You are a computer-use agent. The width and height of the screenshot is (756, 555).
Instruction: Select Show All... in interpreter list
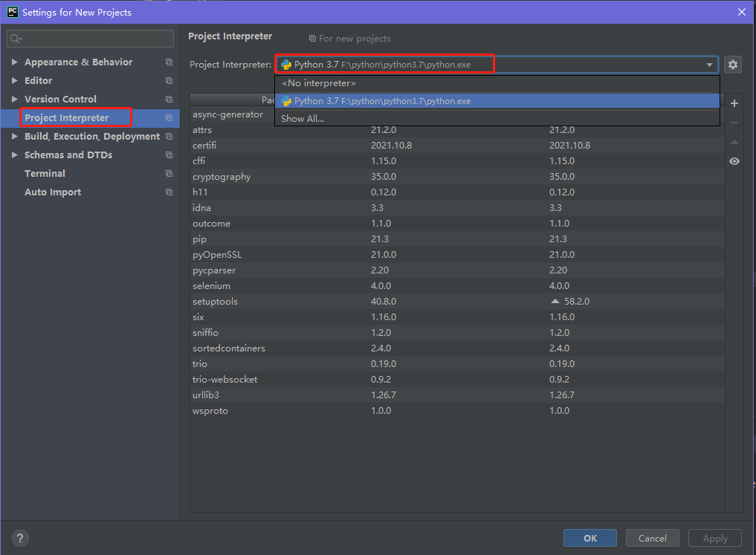pos(497,119)
